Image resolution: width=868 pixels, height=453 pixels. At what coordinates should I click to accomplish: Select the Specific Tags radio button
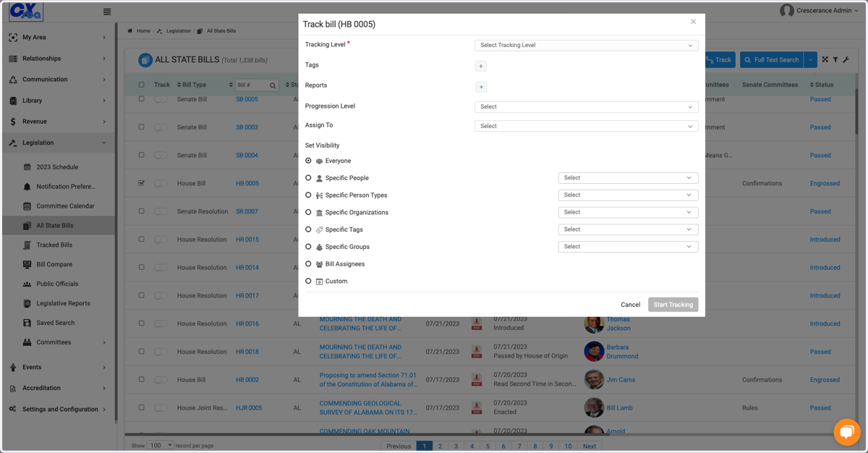coord(309,229)
